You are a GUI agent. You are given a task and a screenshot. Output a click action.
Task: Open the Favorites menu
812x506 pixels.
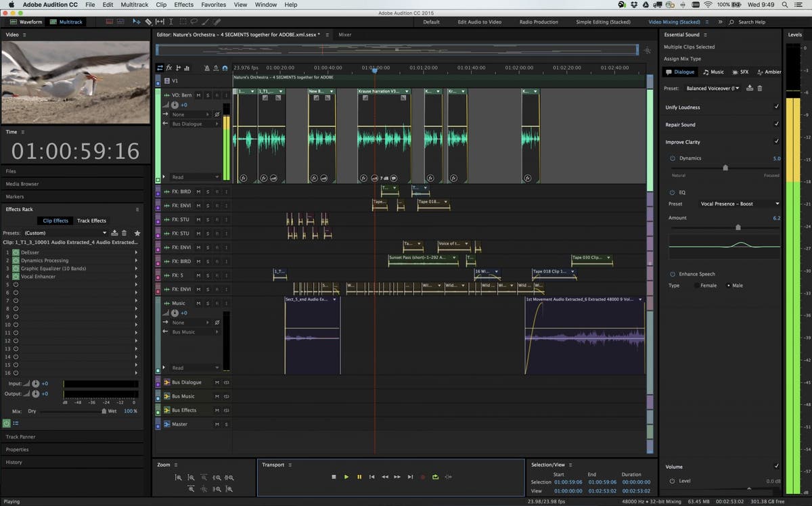click(x=213, y=4)
